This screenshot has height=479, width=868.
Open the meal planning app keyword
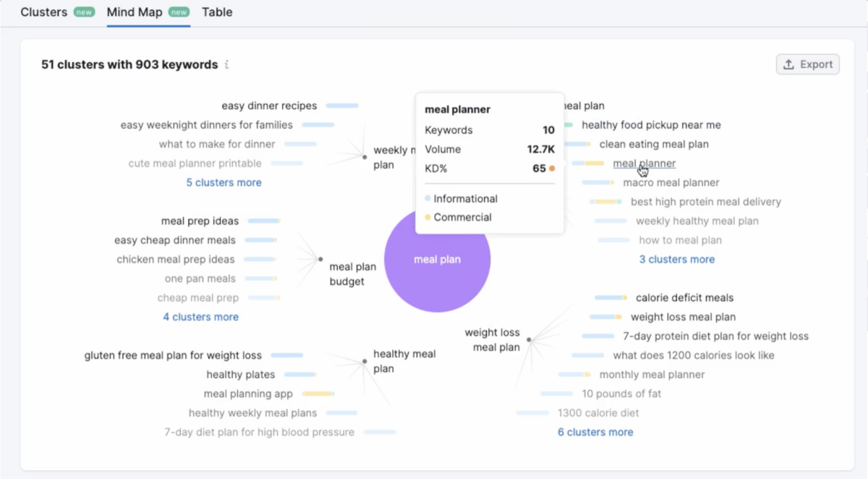tap(248, 394)
